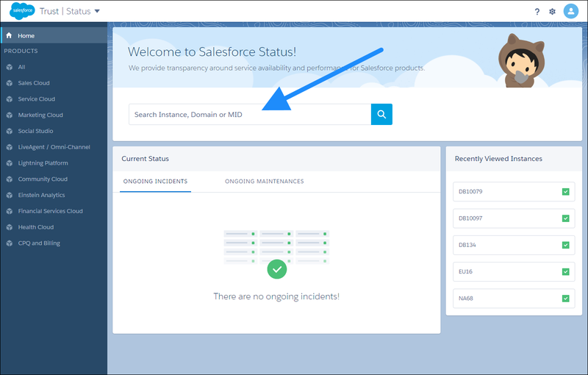The image size is (588, 375).
Task: Click the Astro mascot image
Action: (x=521, y=61)
